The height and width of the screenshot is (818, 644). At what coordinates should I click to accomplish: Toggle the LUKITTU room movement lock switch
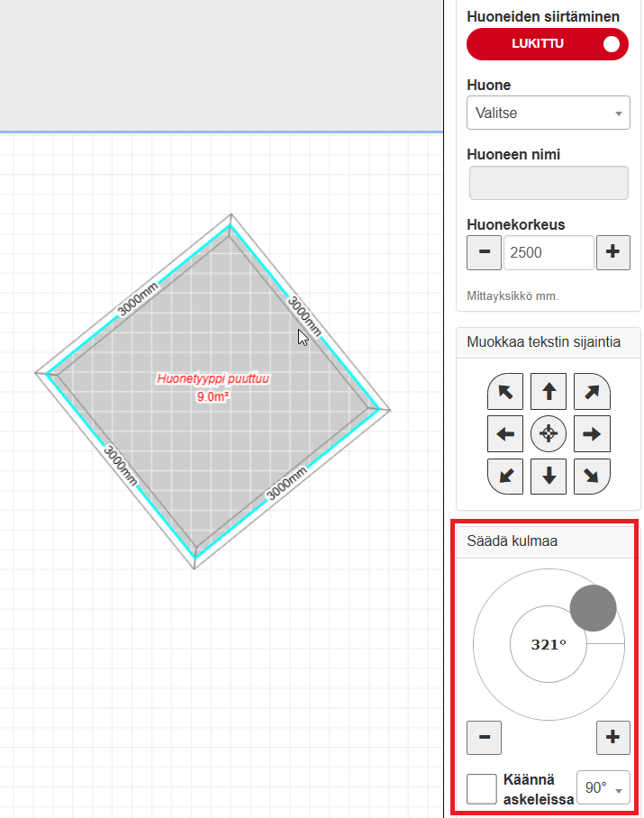547,44
